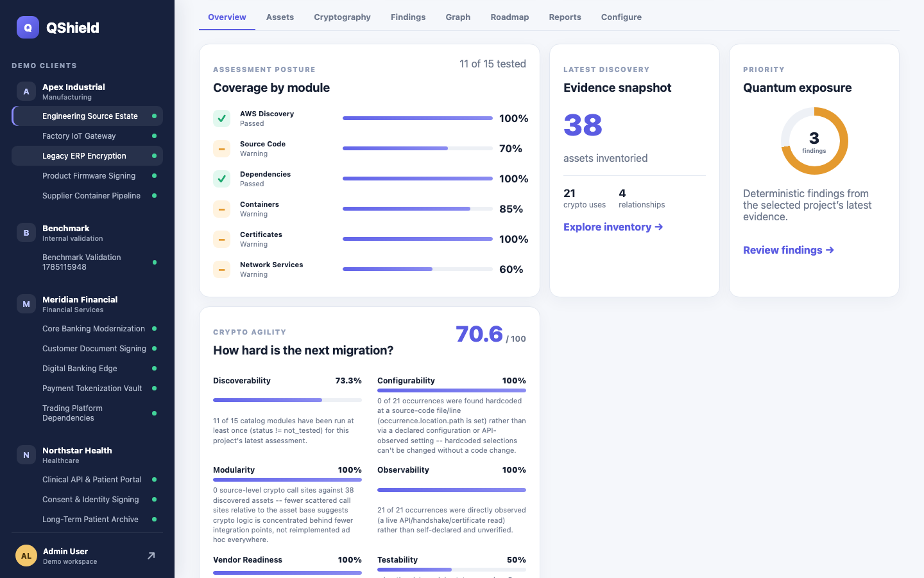The width and height of the screenshot is (924, 578).
Task: Open the Roadmap tab
Action: point(509,17)
